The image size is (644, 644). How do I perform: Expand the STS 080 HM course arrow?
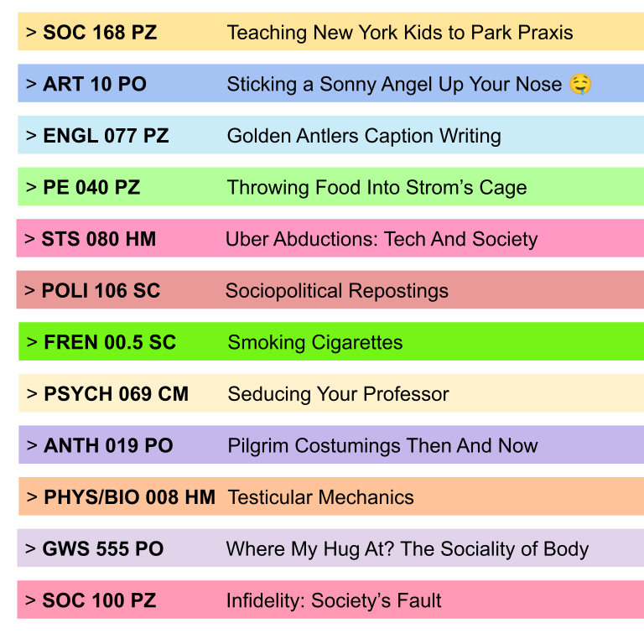click(x=29, y=240)
